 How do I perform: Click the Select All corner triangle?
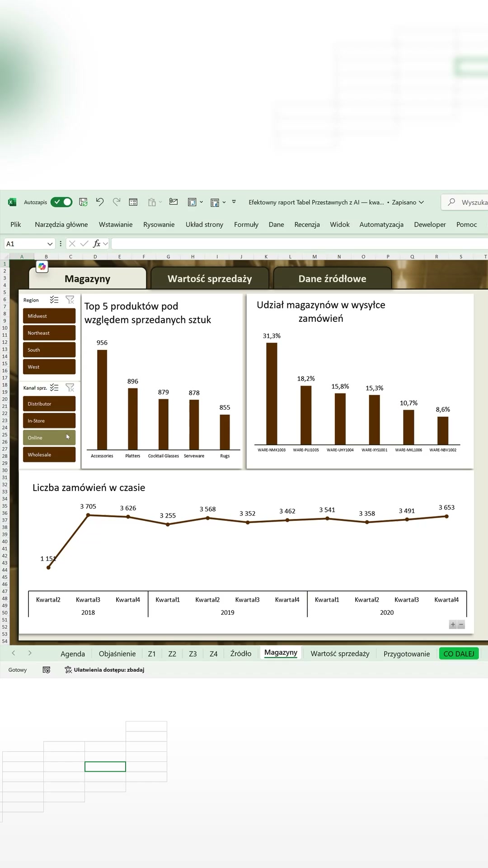coord(5,256)
